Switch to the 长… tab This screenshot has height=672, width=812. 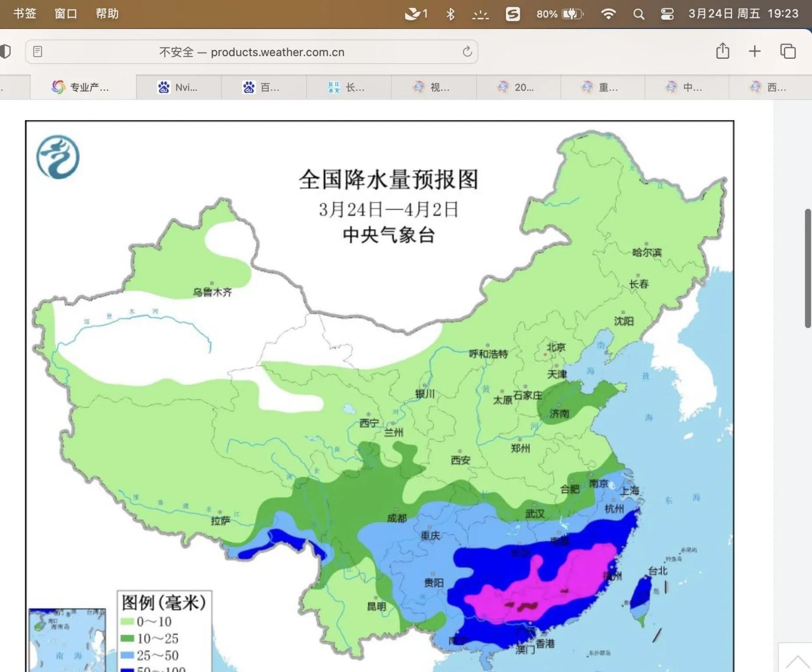(349, 87)
